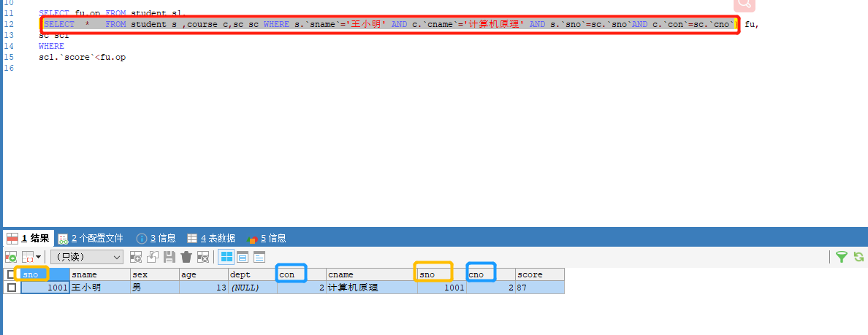Click line number 16 in the editor gutter
This screenshot has height=335, width=868.
pos(8,69)
